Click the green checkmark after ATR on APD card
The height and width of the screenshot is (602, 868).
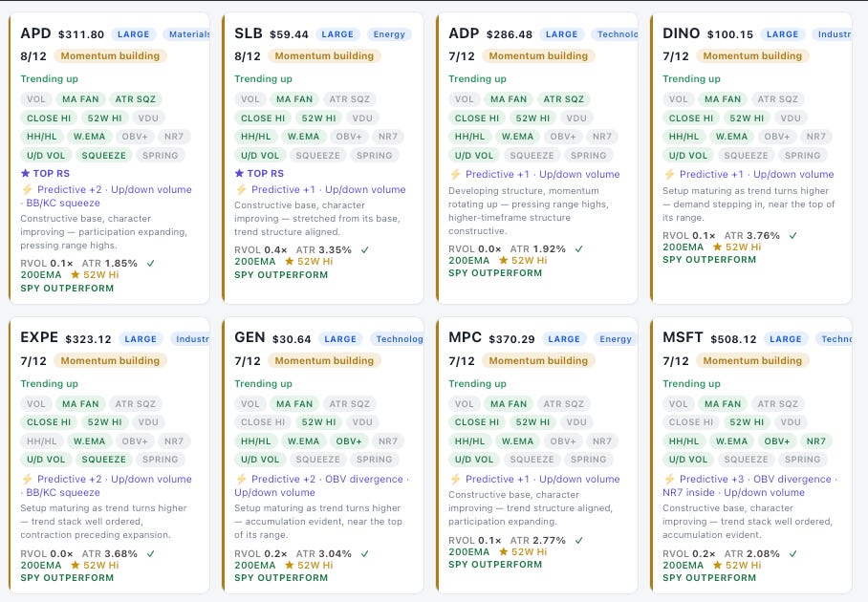pos(151,264)
